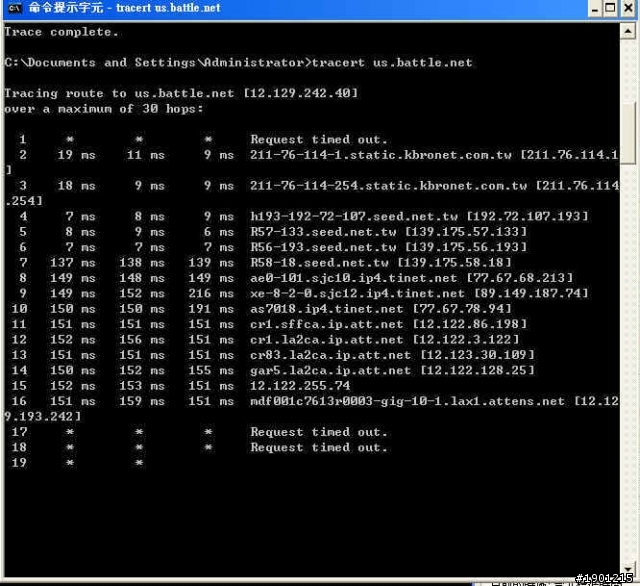Click host cr1.sffca.ip.att.net
Image resolution: width=640 pixels, height=586 pixels.
tap(327, 324)
